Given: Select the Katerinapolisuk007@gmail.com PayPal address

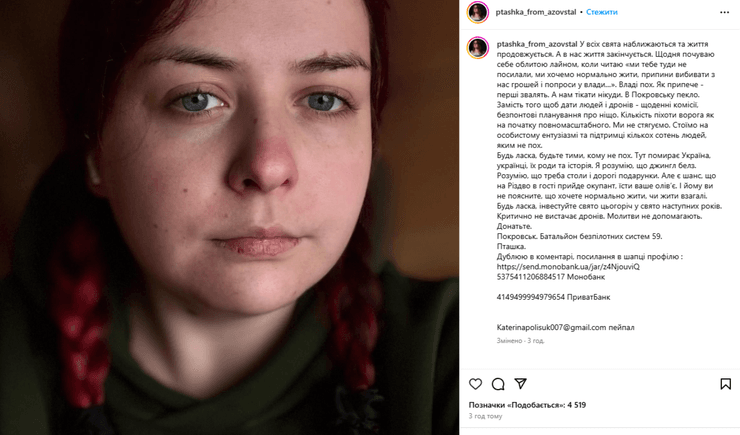Looking at the screenshot, I should tap(551, 327).
